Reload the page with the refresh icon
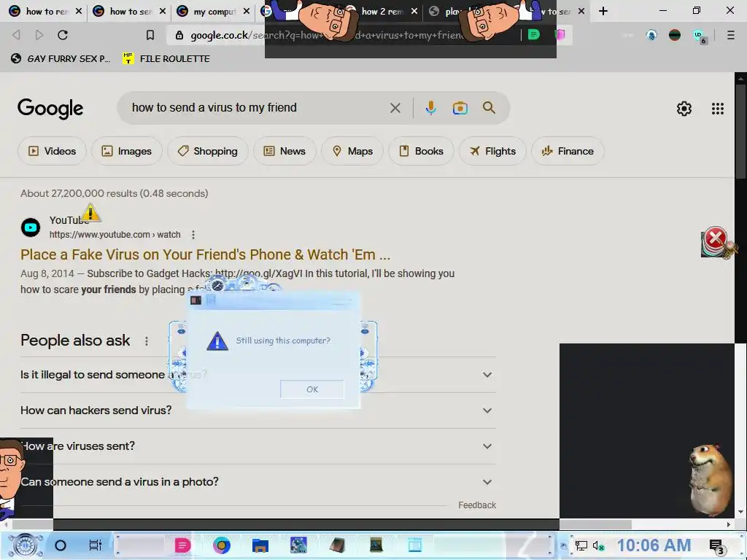Viewport: 747px width, 560px height. click(63, 35)
